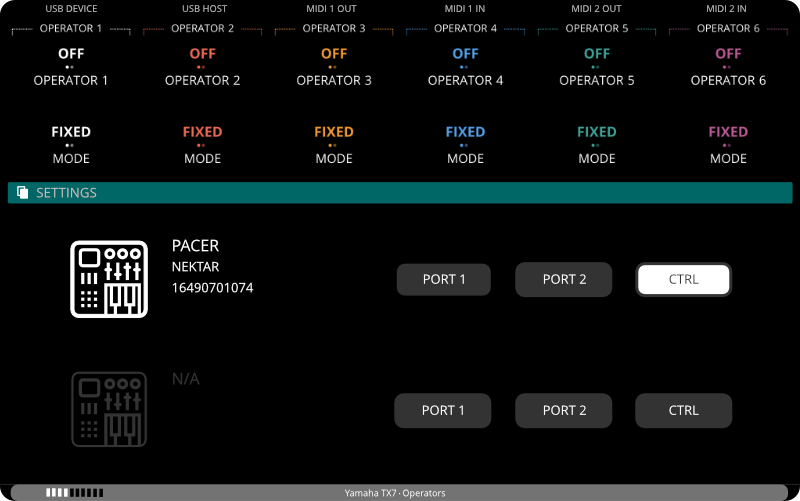The image size is (800, 501).
Task: Enable Operator 4 by clicking OFF
Action: (465, 54)
